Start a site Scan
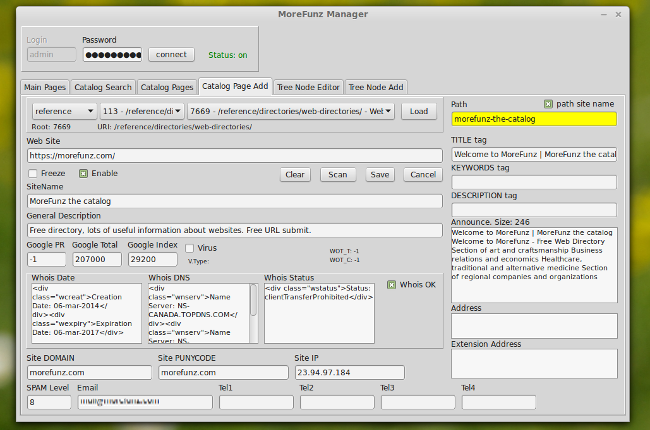The height and width of the screenshot is (430, 650). (337, 175)
